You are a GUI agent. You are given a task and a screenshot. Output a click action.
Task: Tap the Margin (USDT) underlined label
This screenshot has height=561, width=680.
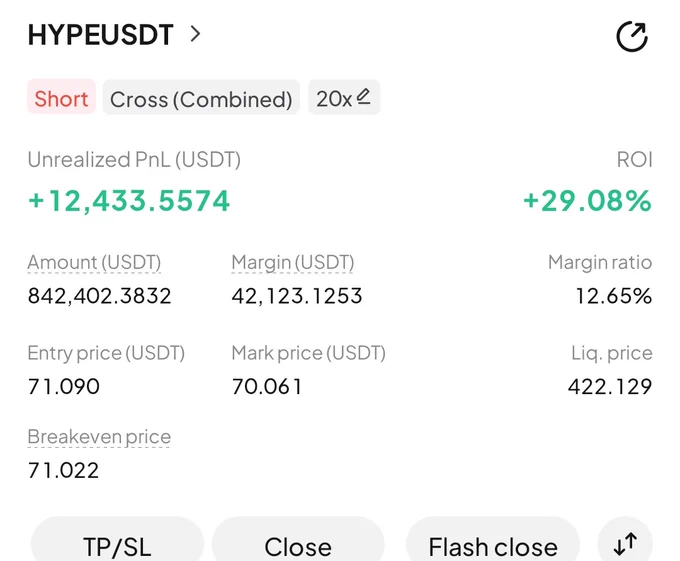[x=293, y=263]
